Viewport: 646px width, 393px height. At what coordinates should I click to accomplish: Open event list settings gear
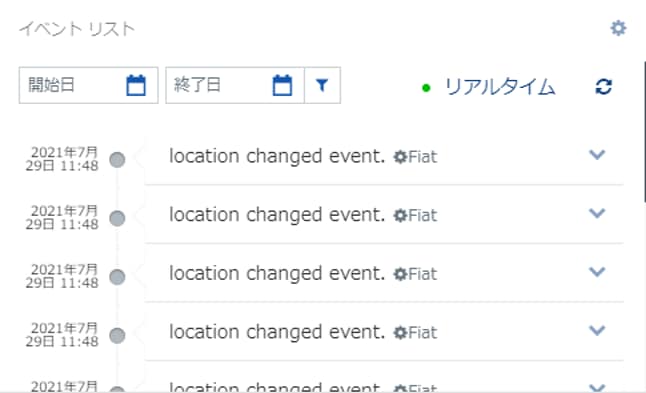618,28
